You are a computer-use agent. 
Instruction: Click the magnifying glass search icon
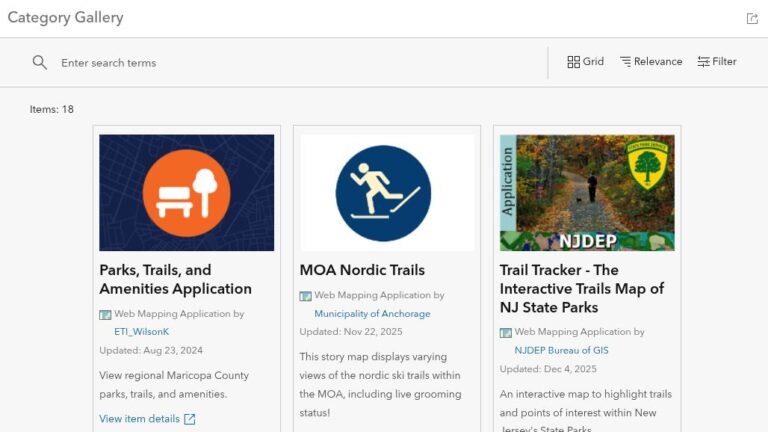point(40,62)
